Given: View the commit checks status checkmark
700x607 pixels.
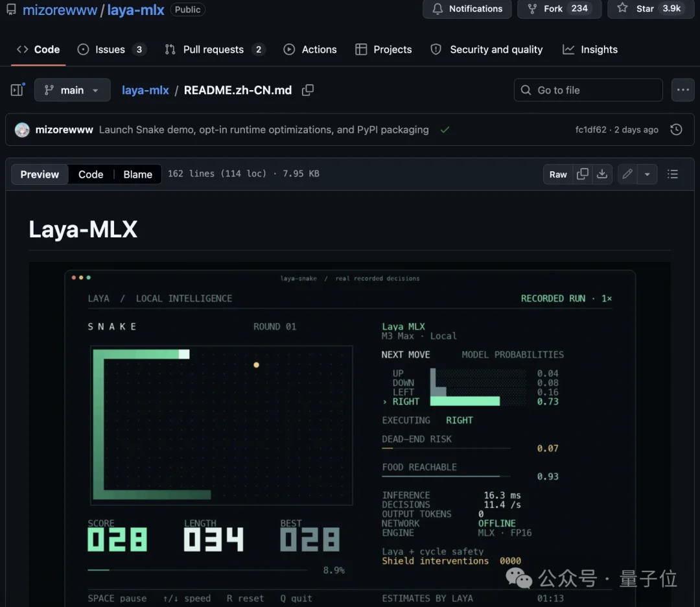Looking at the screenshot, I should (x=445, y=130).
